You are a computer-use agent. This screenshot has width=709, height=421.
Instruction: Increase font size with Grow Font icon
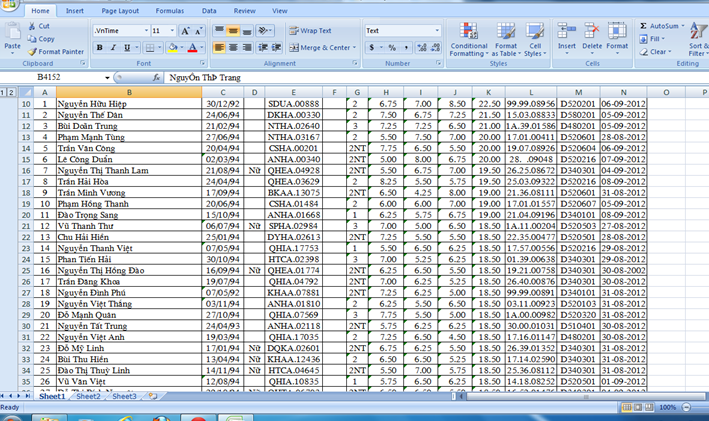tap(185, 31)
